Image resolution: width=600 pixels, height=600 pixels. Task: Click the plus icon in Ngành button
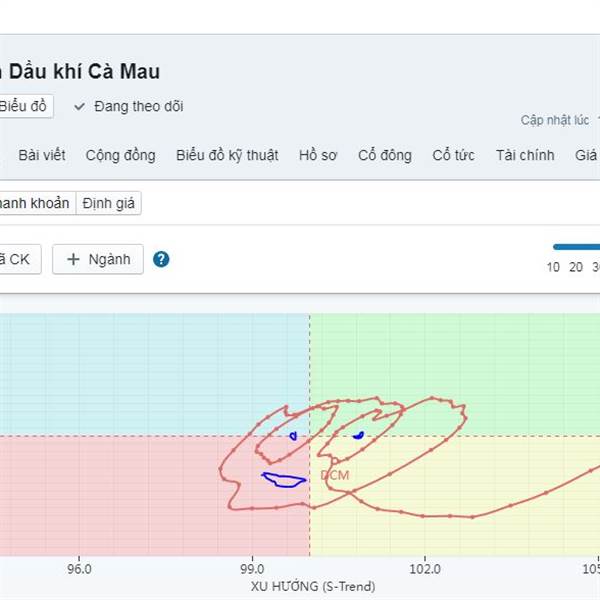pos(73,259)
